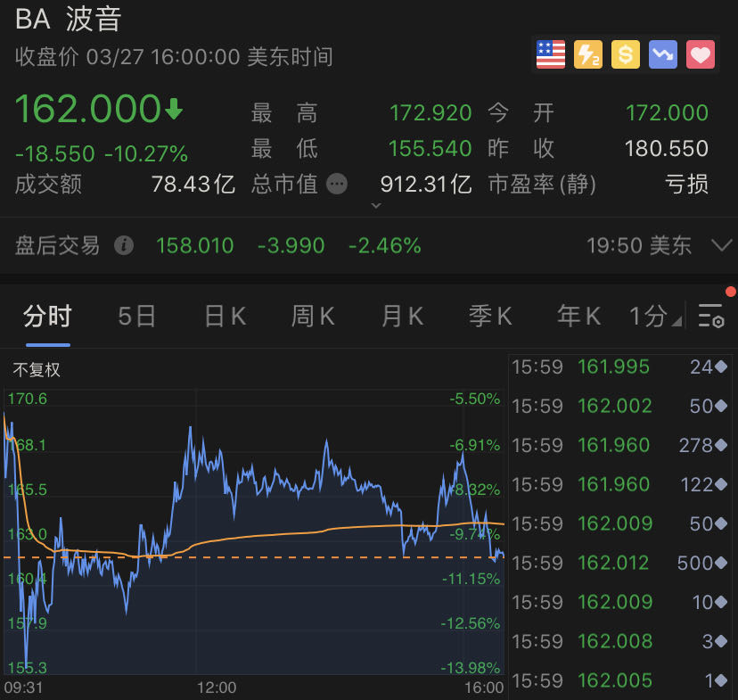
Task: Tap the 09:31 time axis label
Action: click(x=23, y=688)
